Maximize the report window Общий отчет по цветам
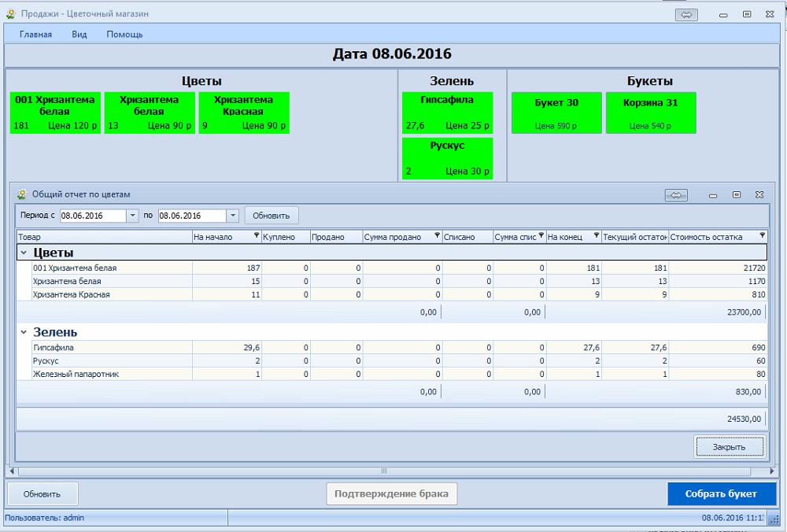This screenshot has width=787, height=532. 737,194
